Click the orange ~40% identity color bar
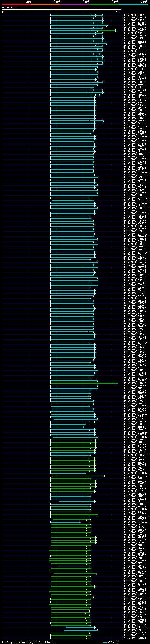 click(x=46, y=4)
